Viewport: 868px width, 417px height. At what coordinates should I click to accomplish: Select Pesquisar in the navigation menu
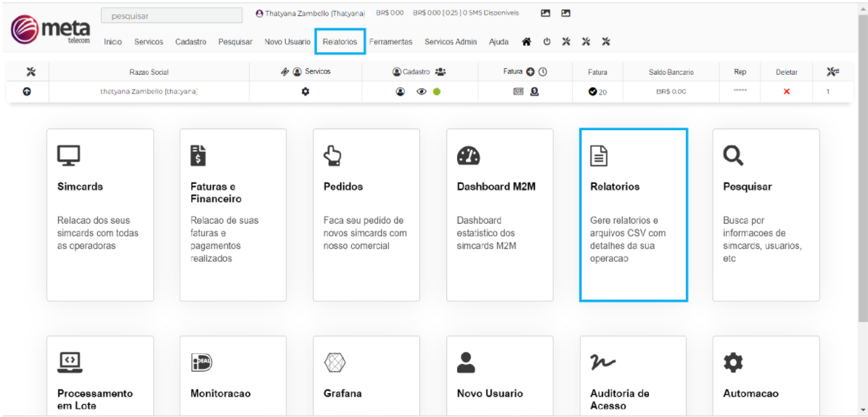pyautogui.click(x=235, y=41)
